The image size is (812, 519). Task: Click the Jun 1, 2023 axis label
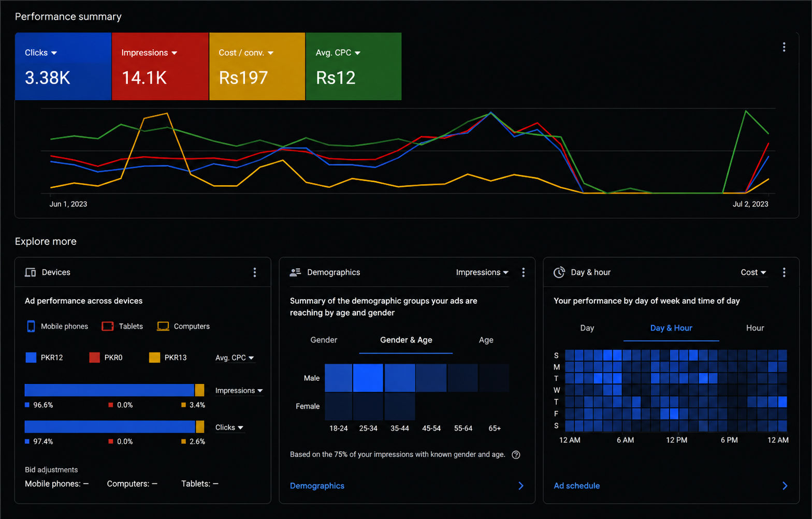pyautogui.click(x=68, y=204)
